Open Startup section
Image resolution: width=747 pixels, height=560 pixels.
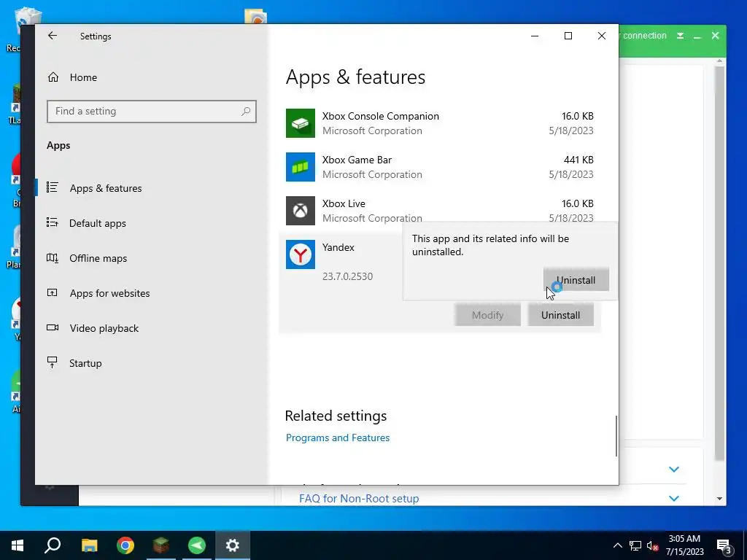click(x=85, y=363)
